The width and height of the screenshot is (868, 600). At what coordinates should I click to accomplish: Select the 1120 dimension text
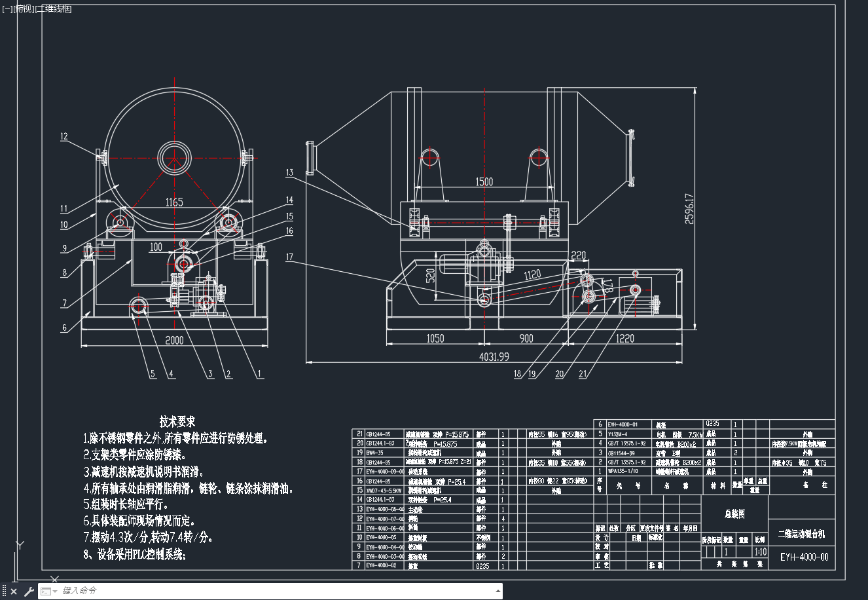(x=532, y=274)
